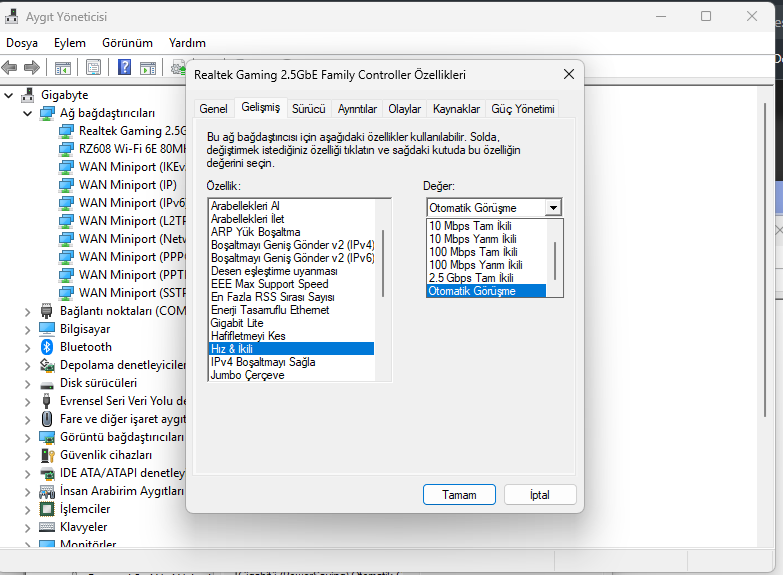Viewport: 783px width, 575px height.
Task: Click the Tamam button
Action: click(459, 495)
